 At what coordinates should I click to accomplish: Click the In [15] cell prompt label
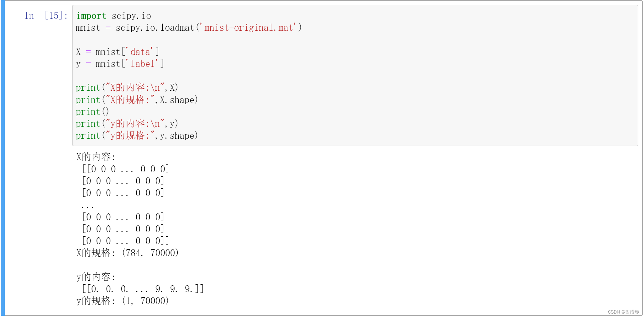[46, 16]
